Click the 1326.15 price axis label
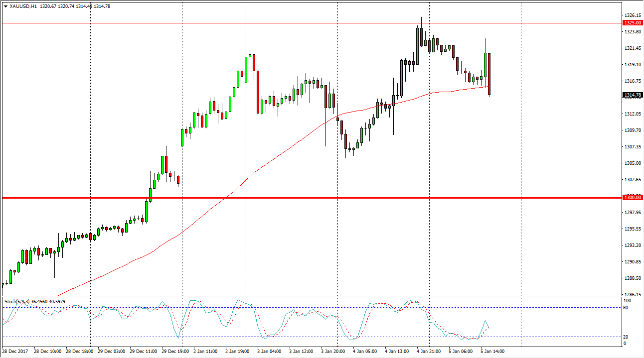The height and width of the screenshot is (358, 644). tap(632, 15)
